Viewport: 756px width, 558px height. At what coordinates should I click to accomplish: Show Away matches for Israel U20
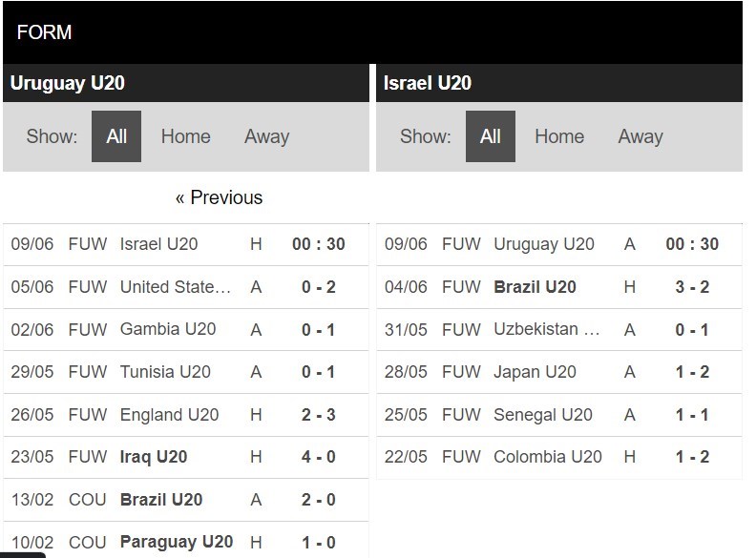640,136
